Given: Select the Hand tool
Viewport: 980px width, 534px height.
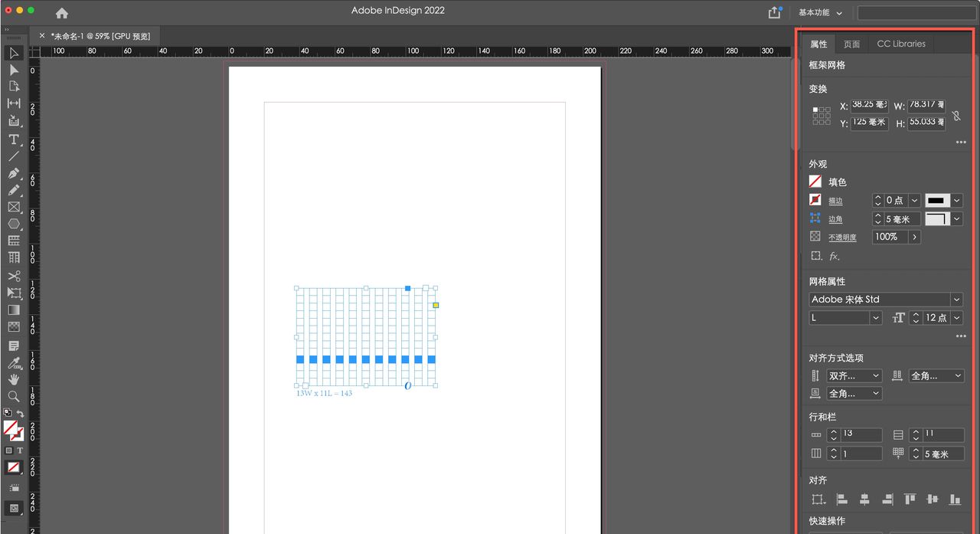Looking at the screenshot, I should click(14, 379).
